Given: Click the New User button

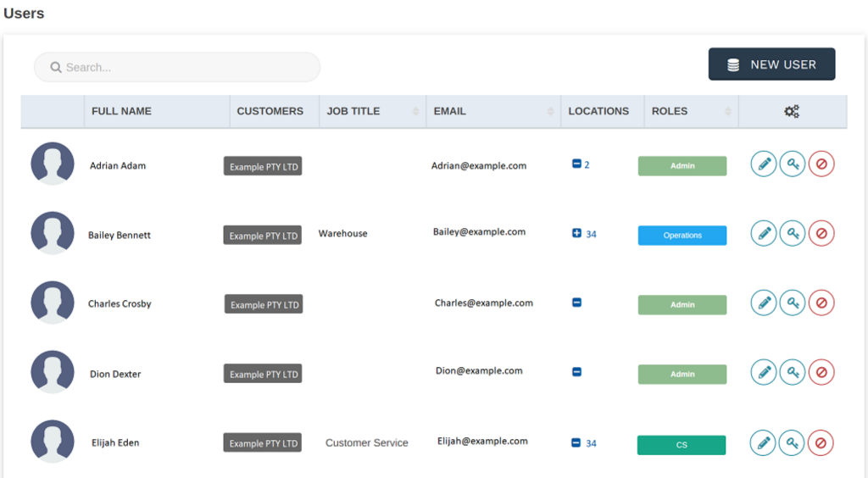Looking at the screenshot, I should [771, 64].
